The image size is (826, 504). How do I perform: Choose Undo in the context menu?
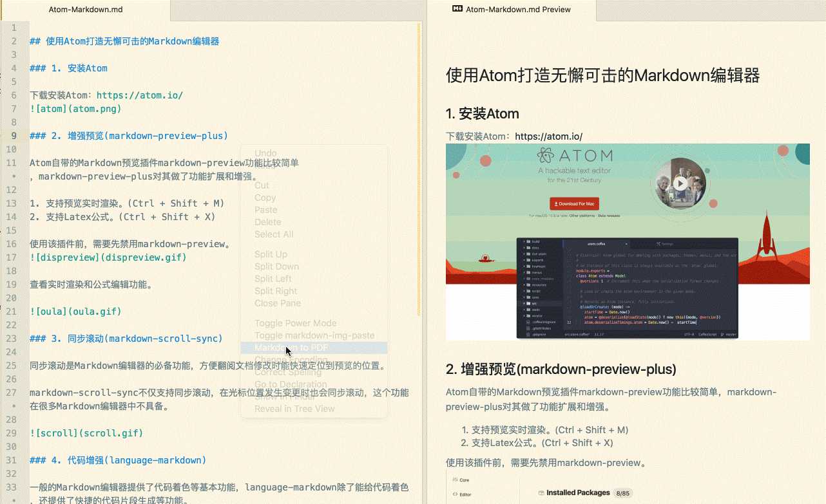266,153
